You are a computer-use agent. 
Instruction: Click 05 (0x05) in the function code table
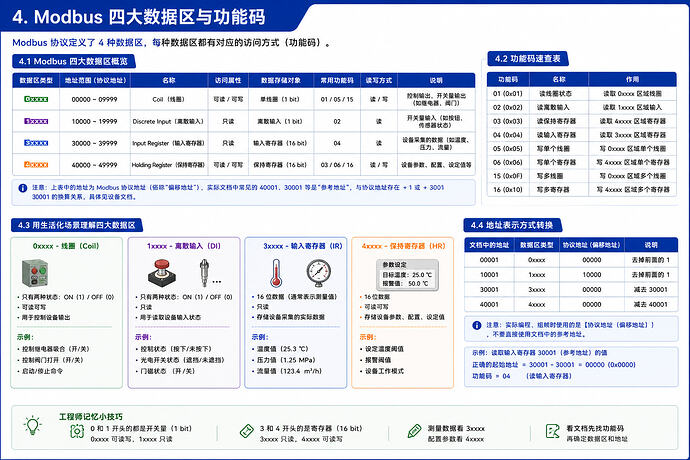[507, 148]
